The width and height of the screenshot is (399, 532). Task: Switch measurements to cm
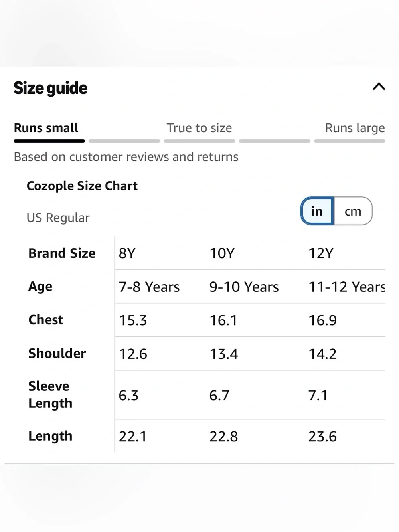click(x=353, y=211)
